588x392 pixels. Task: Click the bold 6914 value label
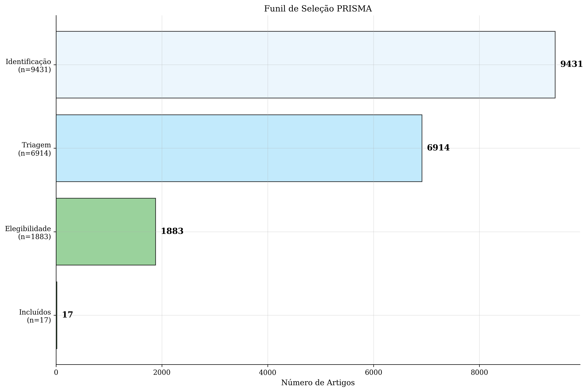(x=438, y=148)
